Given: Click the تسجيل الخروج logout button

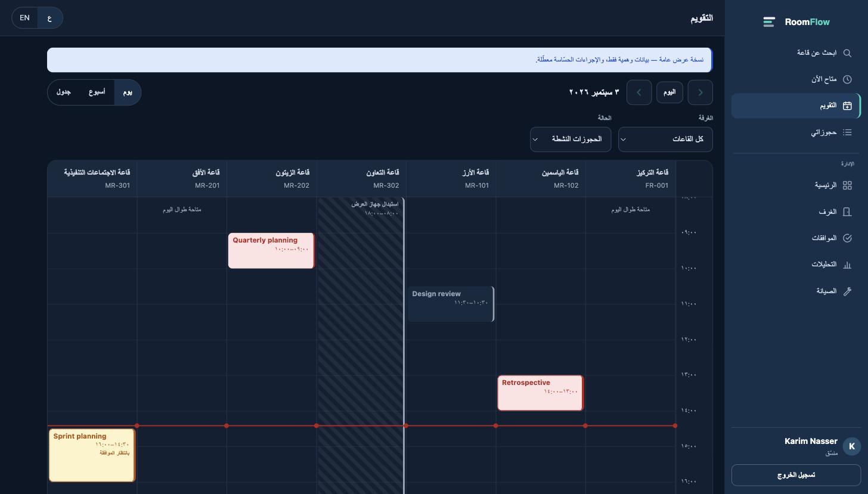Looking at the screenshot, I should [x=796, y=476].
